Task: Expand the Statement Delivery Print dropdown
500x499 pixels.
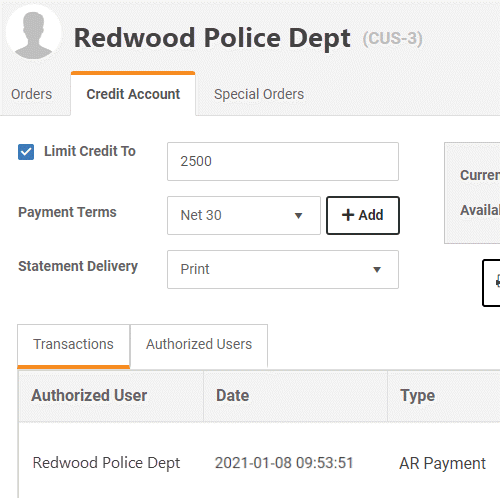Action: [x=283, y=269]
